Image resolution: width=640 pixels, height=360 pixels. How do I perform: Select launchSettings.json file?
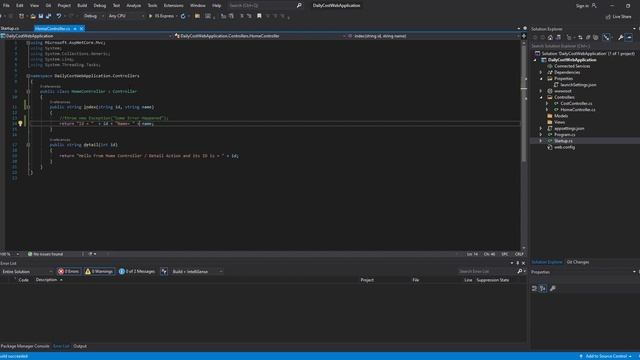point(578,85)
